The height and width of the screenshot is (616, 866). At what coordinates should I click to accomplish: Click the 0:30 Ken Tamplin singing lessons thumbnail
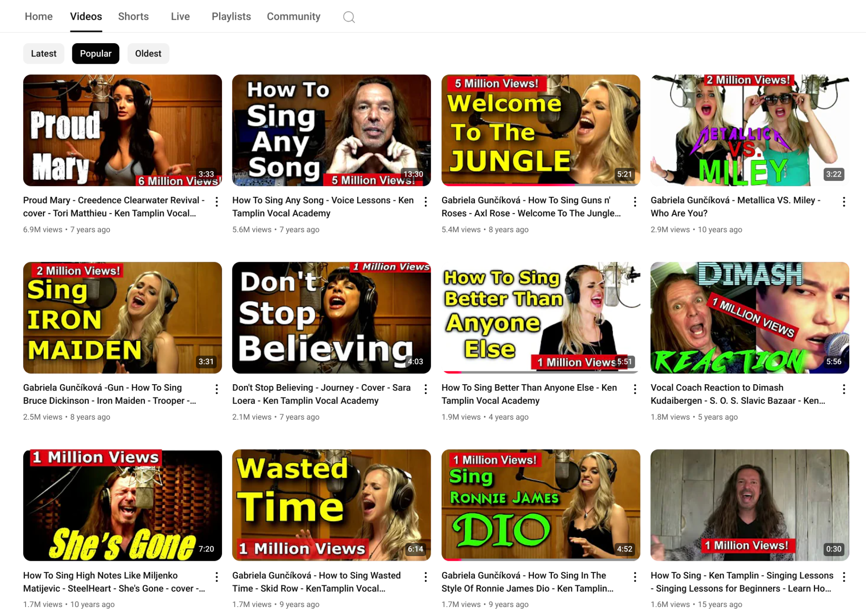coord(750,505)
